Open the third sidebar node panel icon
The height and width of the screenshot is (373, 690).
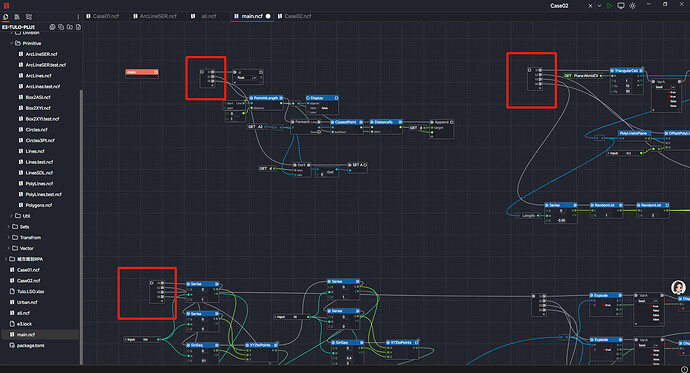point(29,17)
